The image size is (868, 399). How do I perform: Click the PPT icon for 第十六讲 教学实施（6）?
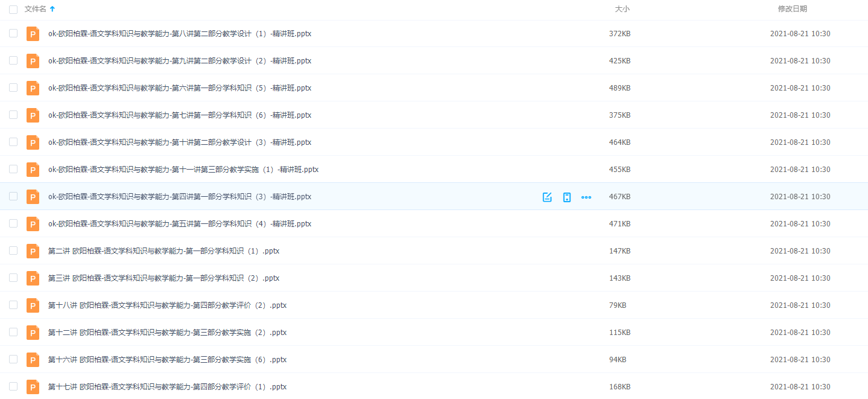point(33,360)
